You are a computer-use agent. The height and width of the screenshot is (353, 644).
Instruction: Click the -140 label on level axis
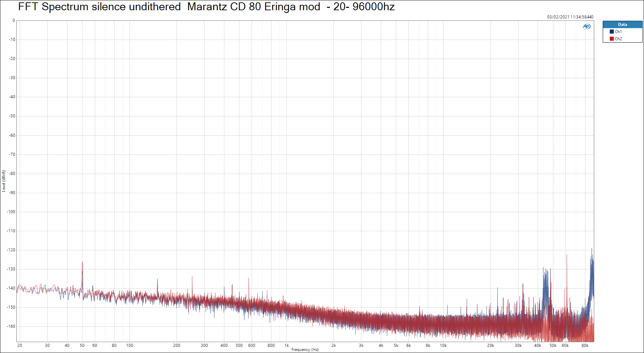(x=11, y=288)
